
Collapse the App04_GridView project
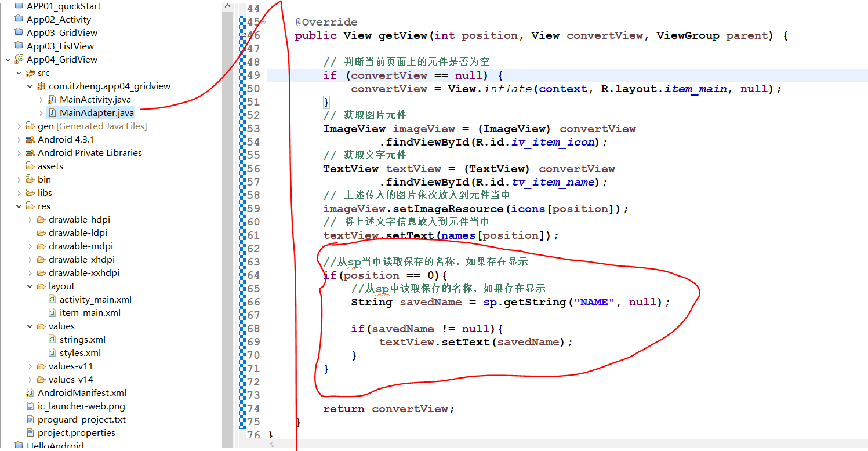7,60
